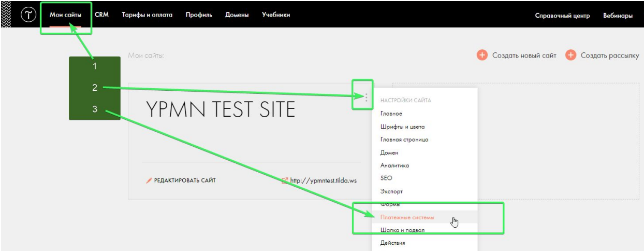
Task: Click the plus icon for creating new site
Action: 482,55
